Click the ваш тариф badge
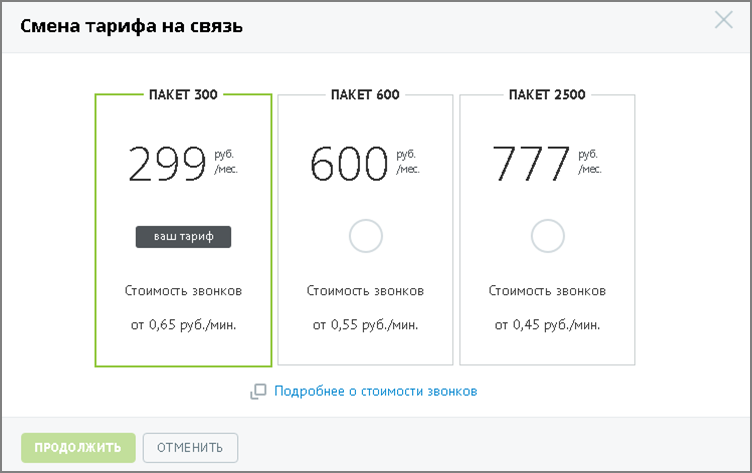 [x=183, y=237]
